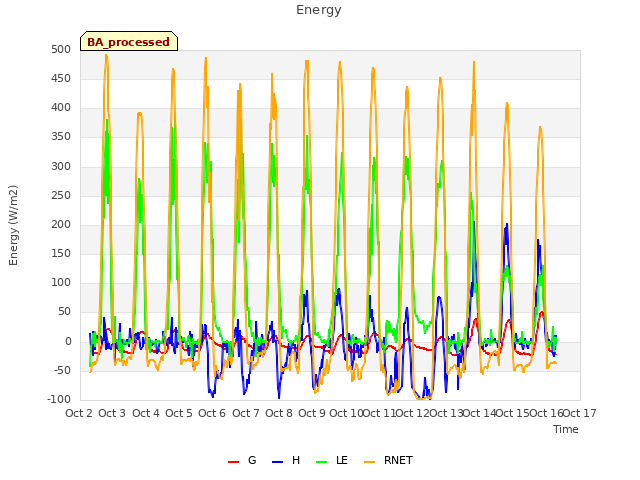Click the Oct 9 tick label
The height and width of the screenshot is (480, 640).
[312, 413]
